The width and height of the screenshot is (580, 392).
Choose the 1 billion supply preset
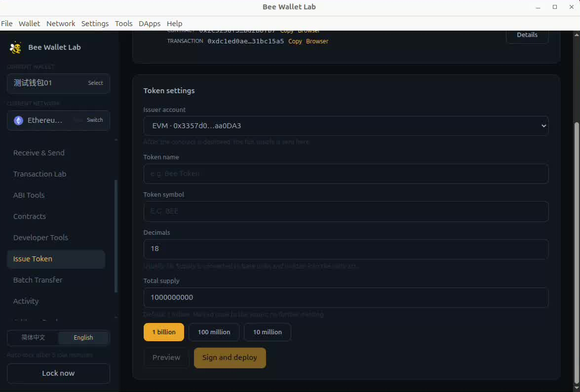[164, 332]
